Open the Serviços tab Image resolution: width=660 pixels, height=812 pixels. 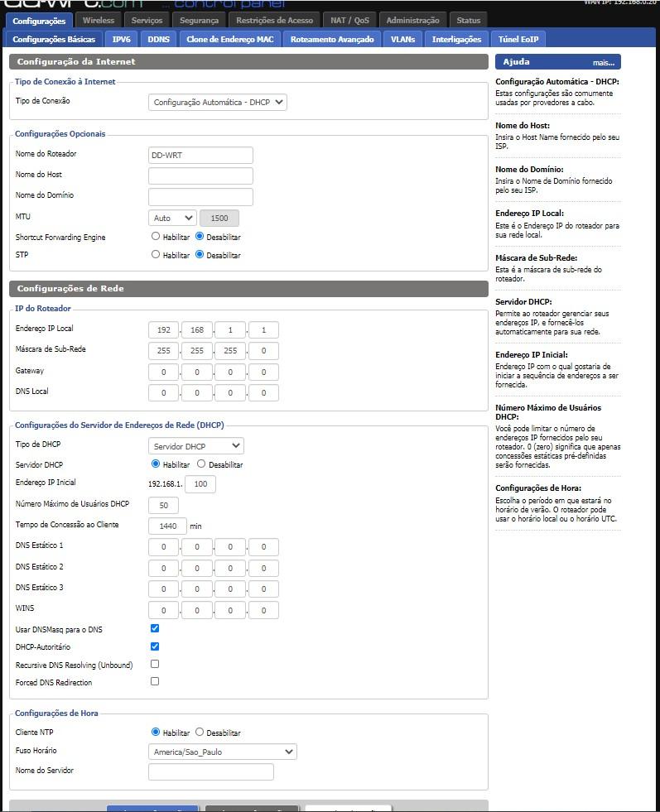tap(147, 20)
